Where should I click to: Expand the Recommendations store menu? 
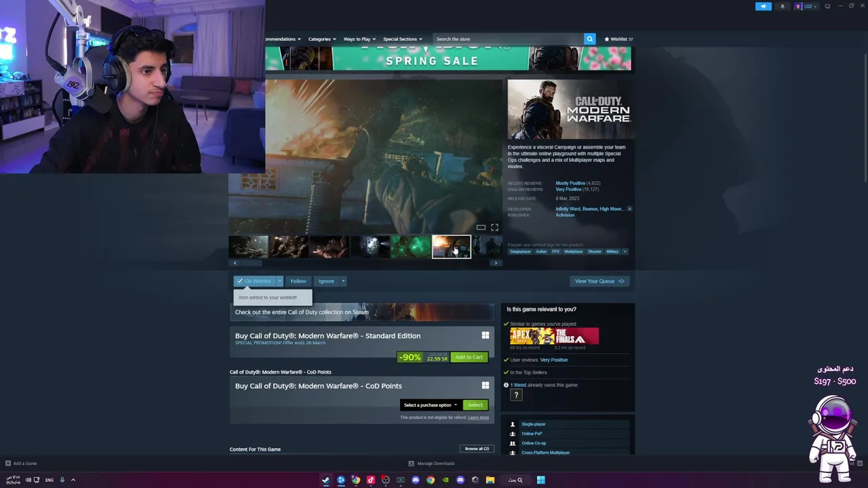(283, 39)
